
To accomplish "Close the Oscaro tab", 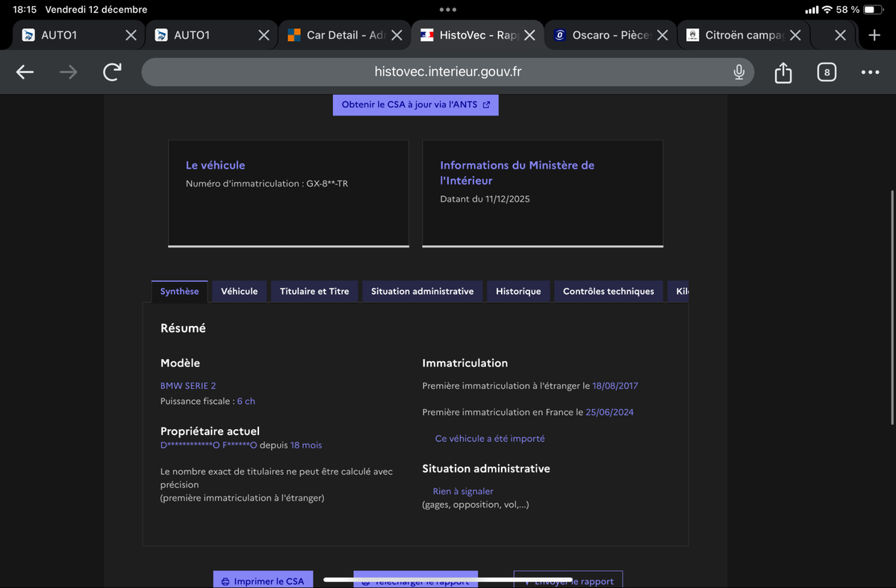I will (662, 35).
